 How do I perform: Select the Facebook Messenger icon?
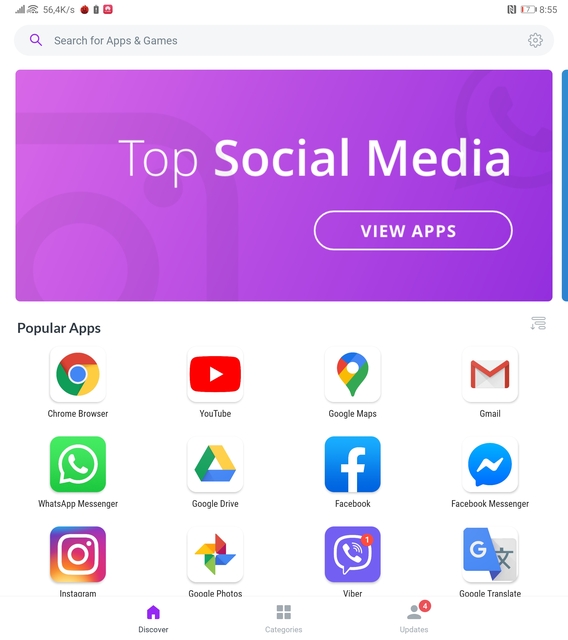[x=490, y=464]
